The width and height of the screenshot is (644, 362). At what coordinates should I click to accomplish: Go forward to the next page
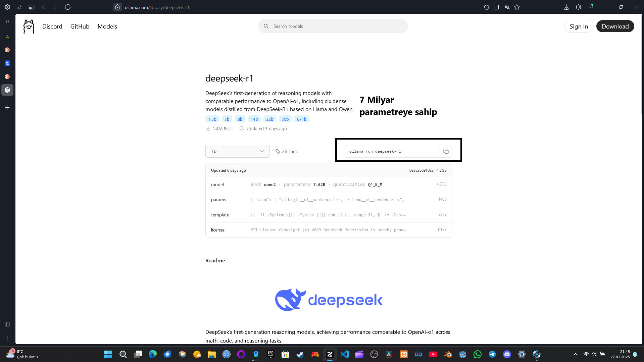click(x=55, y=7)
